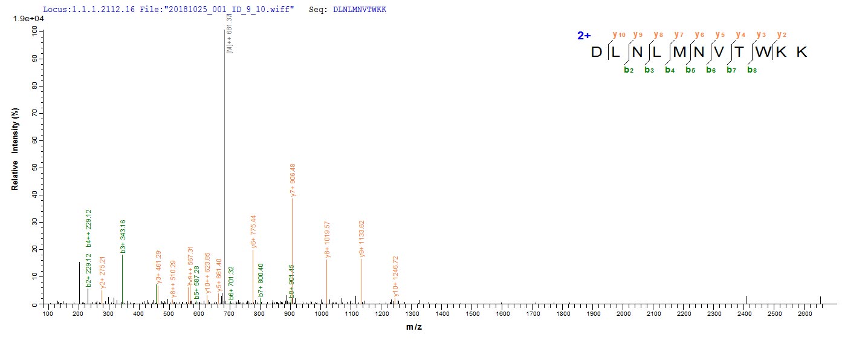This screenshot has height=340, width=868.
Task: Select the first letter D of the peptide
Action: coord(597,52)
